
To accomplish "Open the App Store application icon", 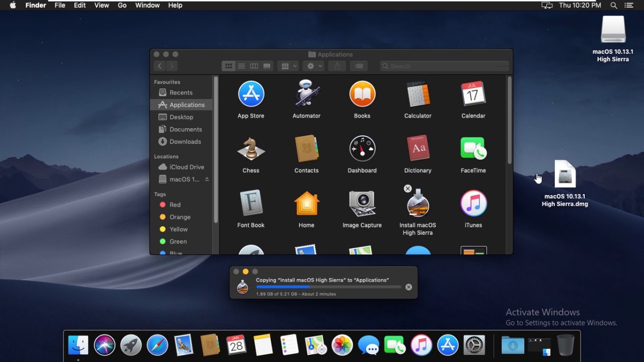I will point(251,94).
